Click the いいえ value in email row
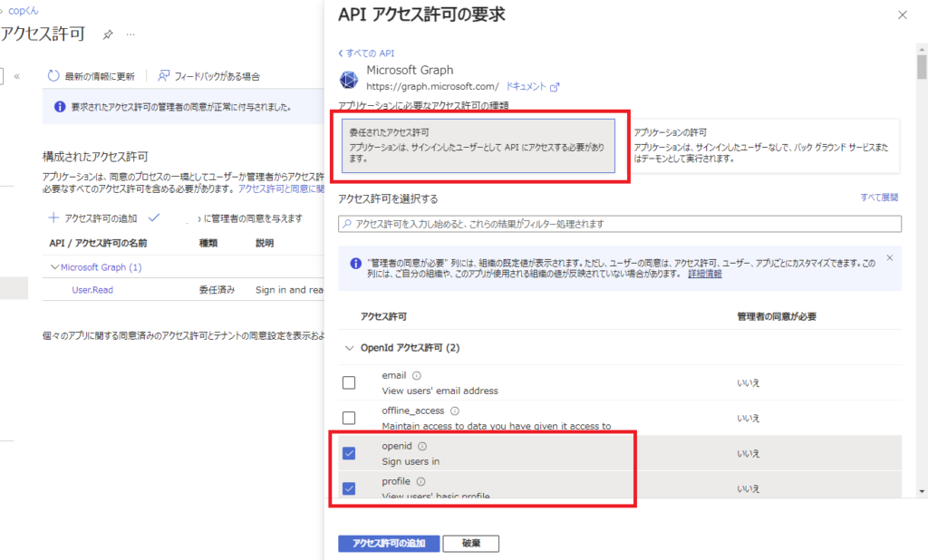Viewport: 928px width, 560px height. [748, 383]
